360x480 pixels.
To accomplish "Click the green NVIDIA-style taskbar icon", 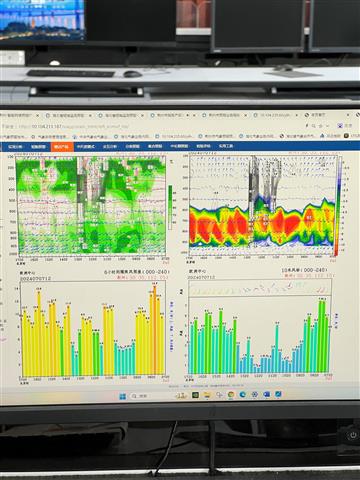I will [195, 395].
